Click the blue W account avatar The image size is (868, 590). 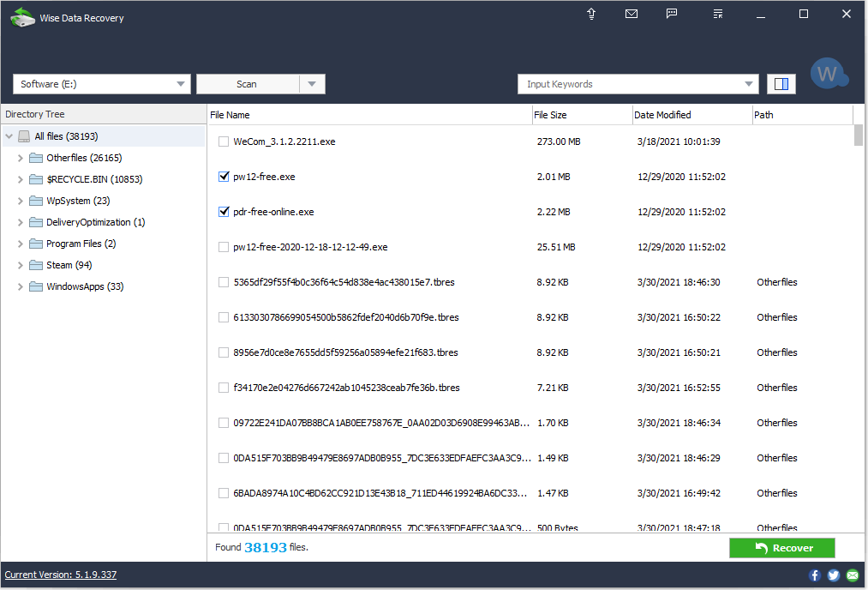coord(828,74)
